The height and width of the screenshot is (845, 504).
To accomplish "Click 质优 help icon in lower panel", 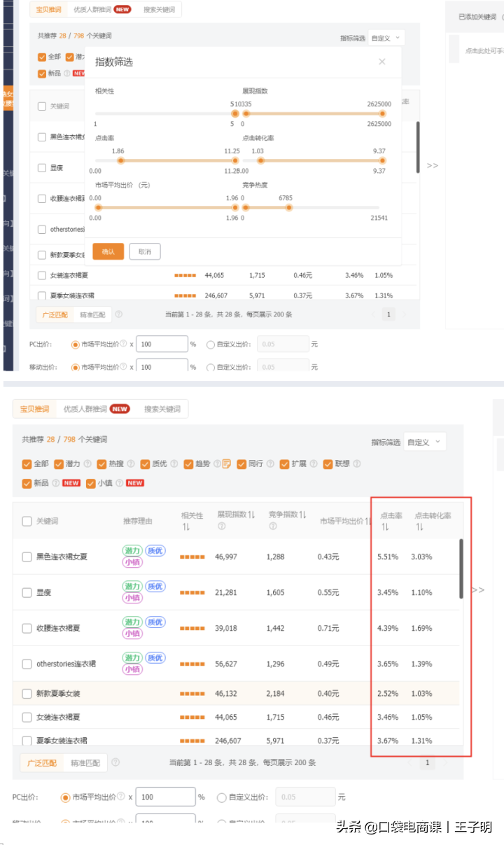I will pyautogui.click(x=174, y=464).
